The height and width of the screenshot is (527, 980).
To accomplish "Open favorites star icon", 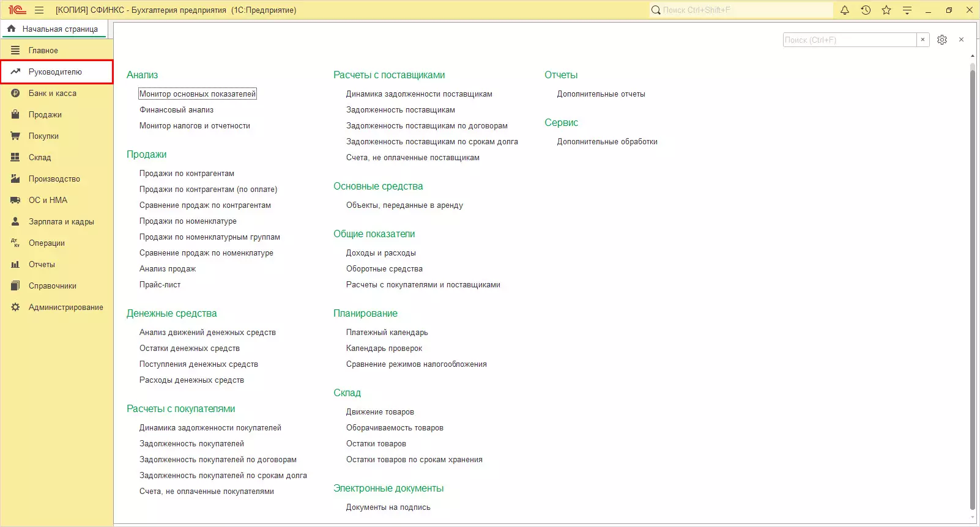I will click(886, 10).
